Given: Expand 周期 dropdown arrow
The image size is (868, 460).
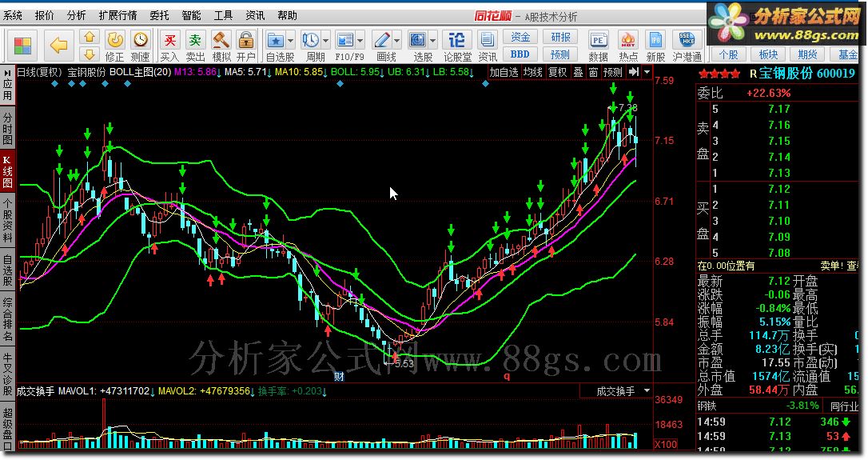Looking at the screenshot, I should 325,41.
